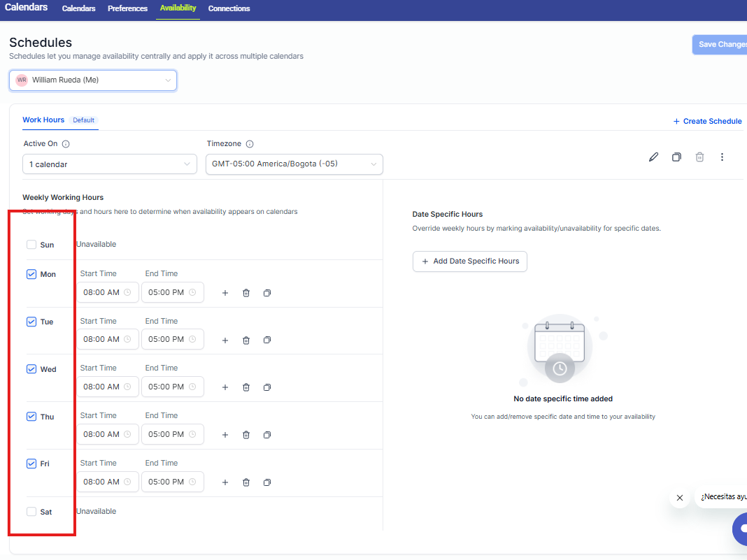This screenshot has height=560, width=747.
Task: Uncheck the Mon working day checkbox
Action: tap(31, 274)
